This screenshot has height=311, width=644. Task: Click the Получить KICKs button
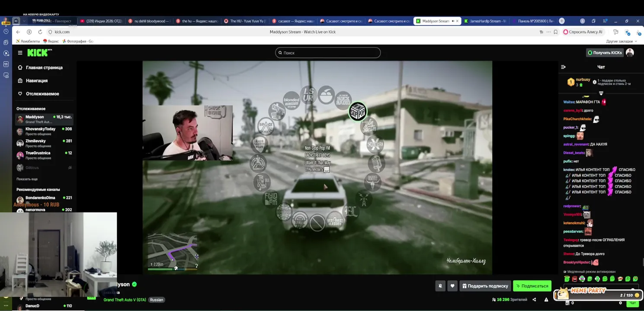(x=604, y=53)
